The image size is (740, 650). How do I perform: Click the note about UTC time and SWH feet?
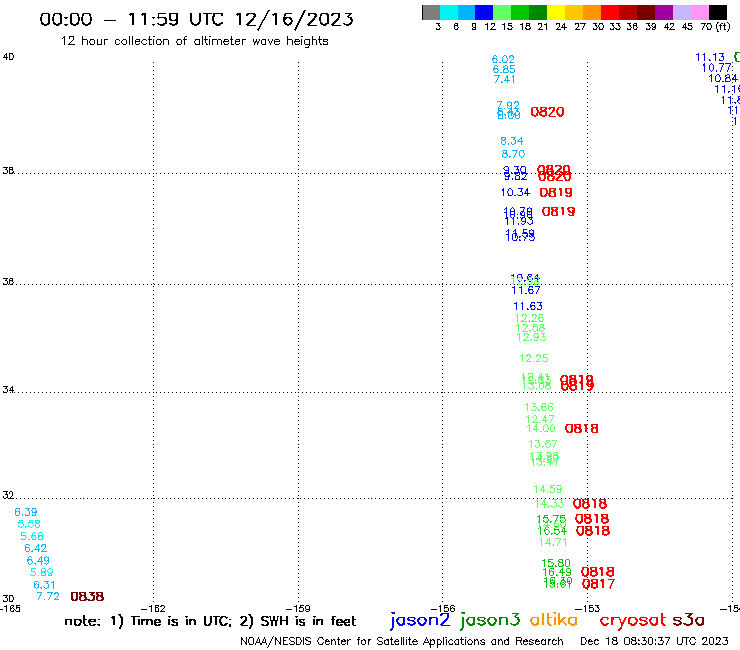tap(210, 621)
